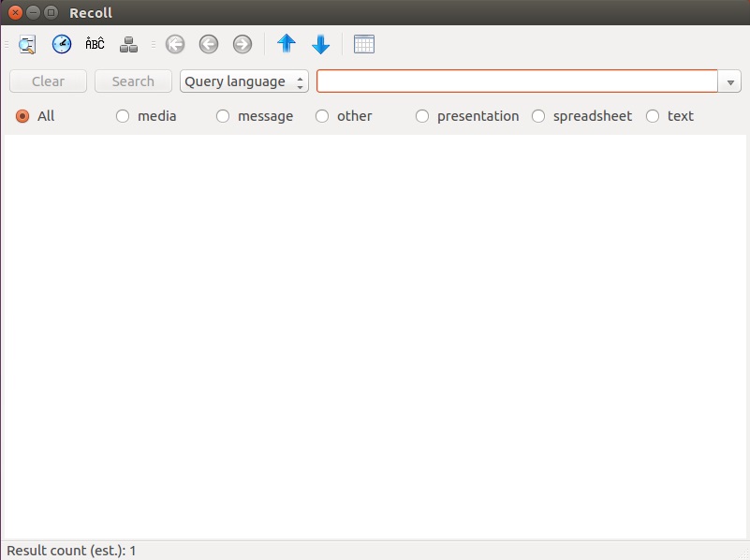
Task: Open the term explorer ABC icon
Action: [x=95, y=43]
